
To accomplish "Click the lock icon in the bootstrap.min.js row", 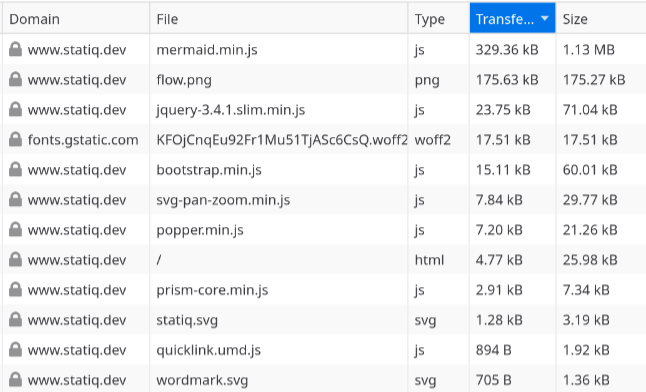I will point(16,170).
